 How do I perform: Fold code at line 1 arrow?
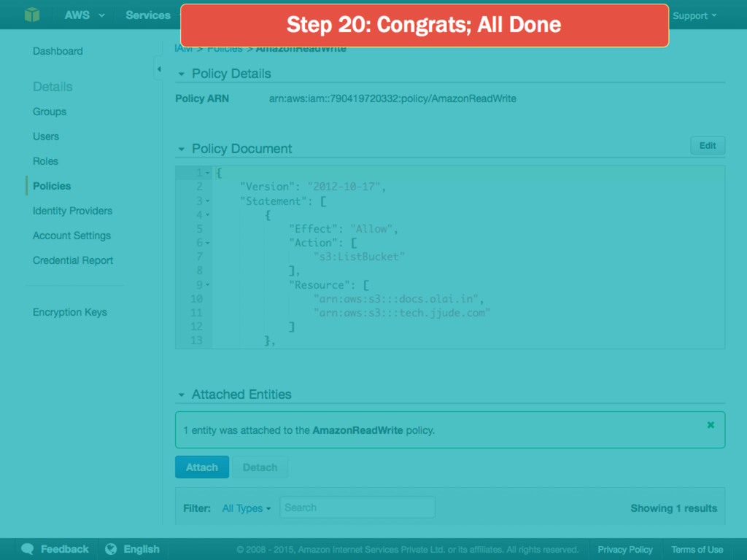(208, 173)
